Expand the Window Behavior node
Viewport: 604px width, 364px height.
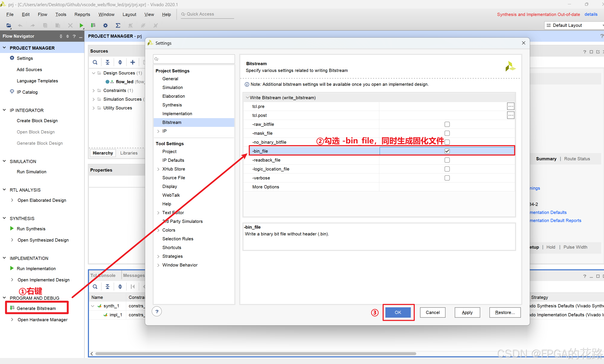pyautogui.click(x=158, y=265)
